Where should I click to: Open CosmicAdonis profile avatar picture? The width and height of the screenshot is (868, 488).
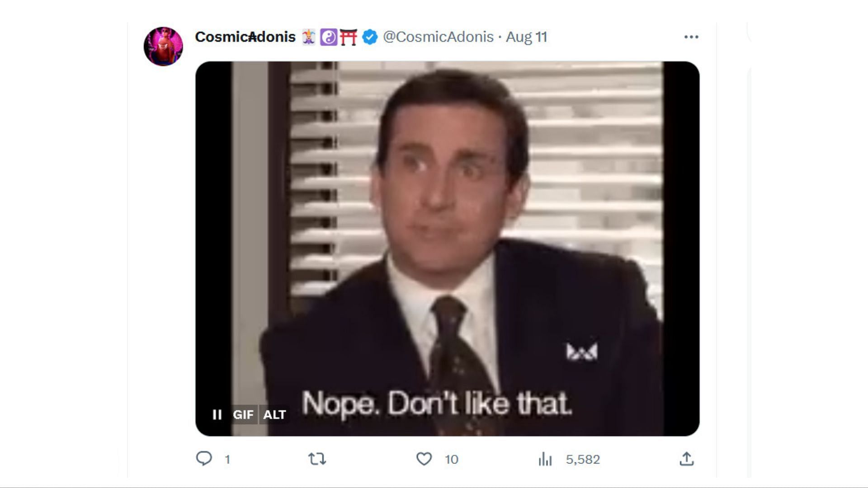[x=163, y=46]
